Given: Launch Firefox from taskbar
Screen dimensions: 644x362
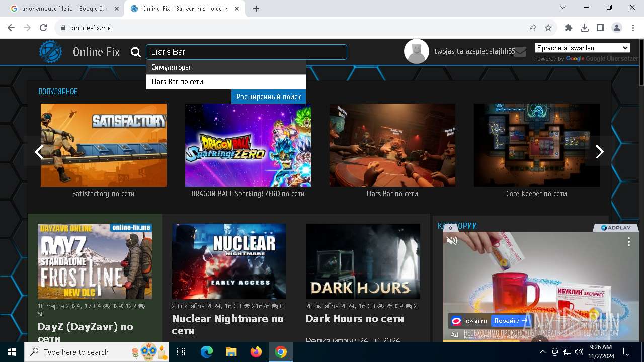Looking at the screenshot, I should tap(256, 352).
